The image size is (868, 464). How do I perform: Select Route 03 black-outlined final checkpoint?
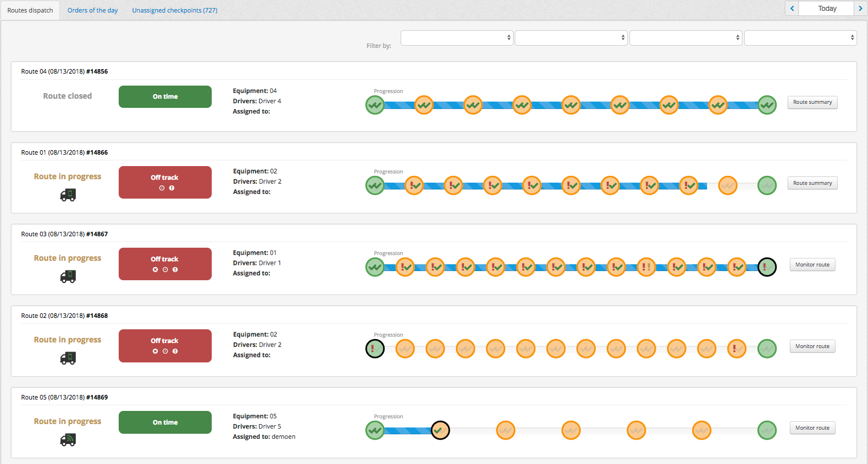click(x=767, y=267)
